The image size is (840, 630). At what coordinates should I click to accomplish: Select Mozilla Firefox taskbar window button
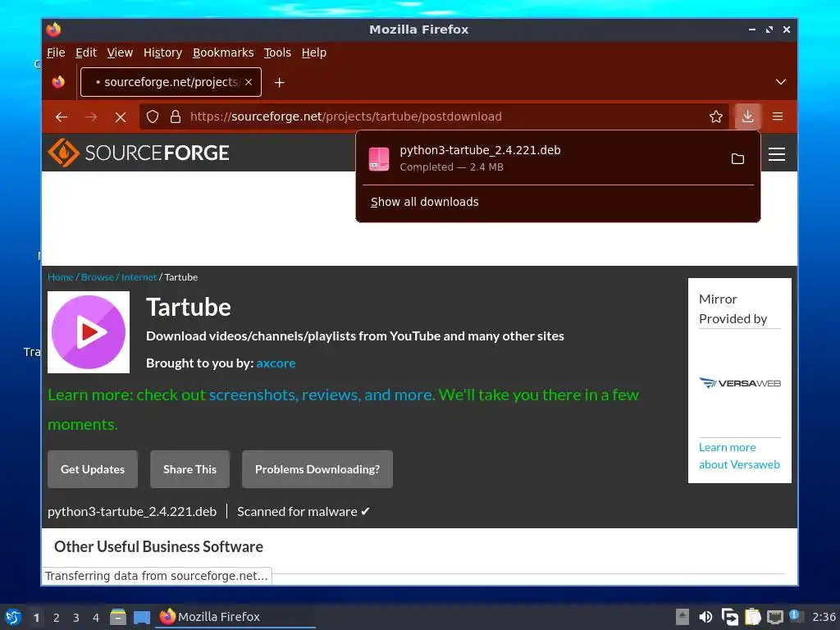coord(235,617)
